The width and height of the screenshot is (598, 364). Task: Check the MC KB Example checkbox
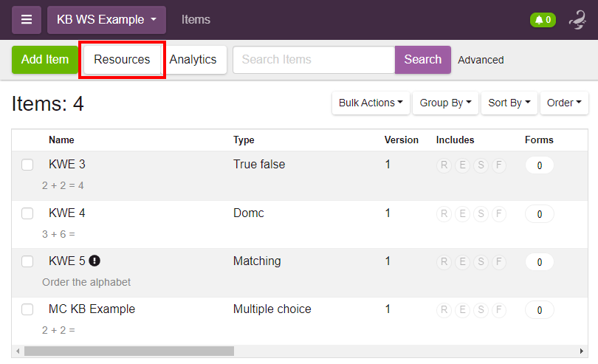[x=27, y=309]
